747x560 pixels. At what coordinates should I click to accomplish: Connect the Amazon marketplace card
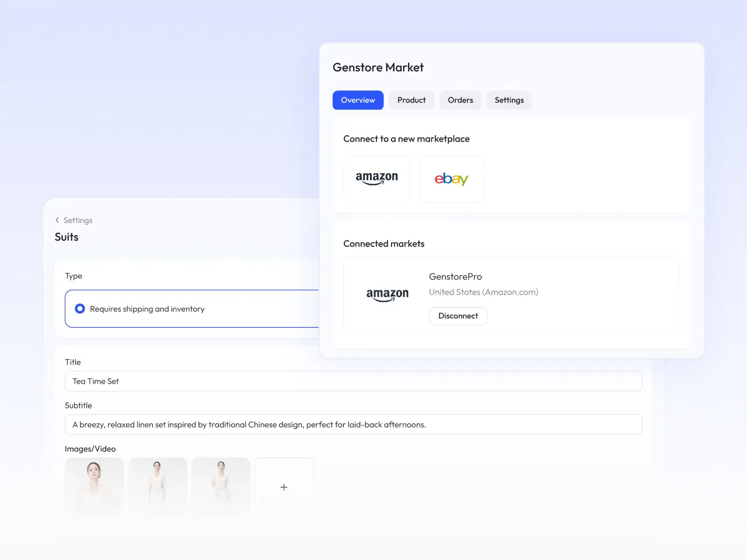tap(377, 179)
